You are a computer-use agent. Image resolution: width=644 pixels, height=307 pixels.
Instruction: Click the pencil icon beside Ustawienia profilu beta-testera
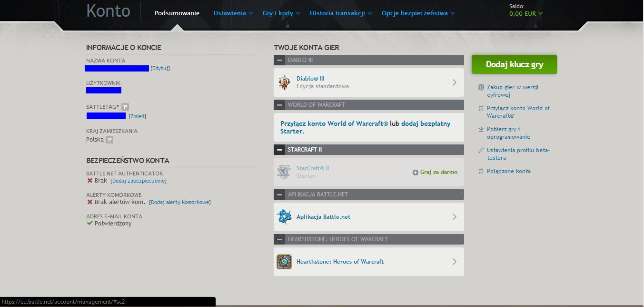coord(481,150)
